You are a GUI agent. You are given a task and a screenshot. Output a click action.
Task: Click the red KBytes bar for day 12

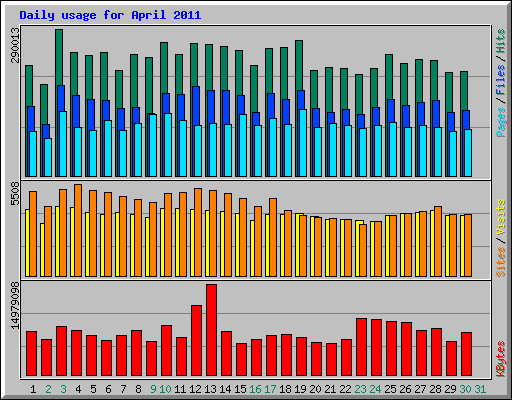[196, 340]
